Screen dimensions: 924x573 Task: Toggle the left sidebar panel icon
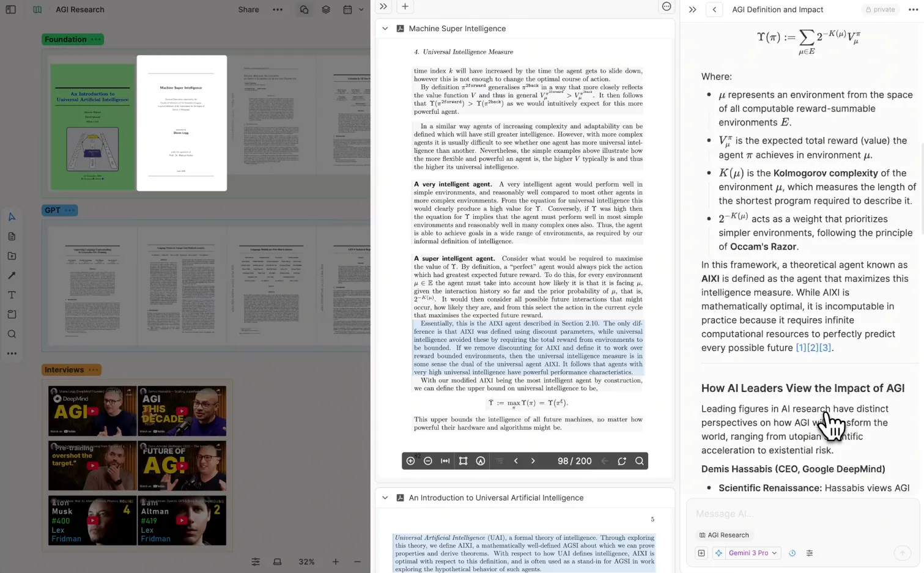(10, 10)
